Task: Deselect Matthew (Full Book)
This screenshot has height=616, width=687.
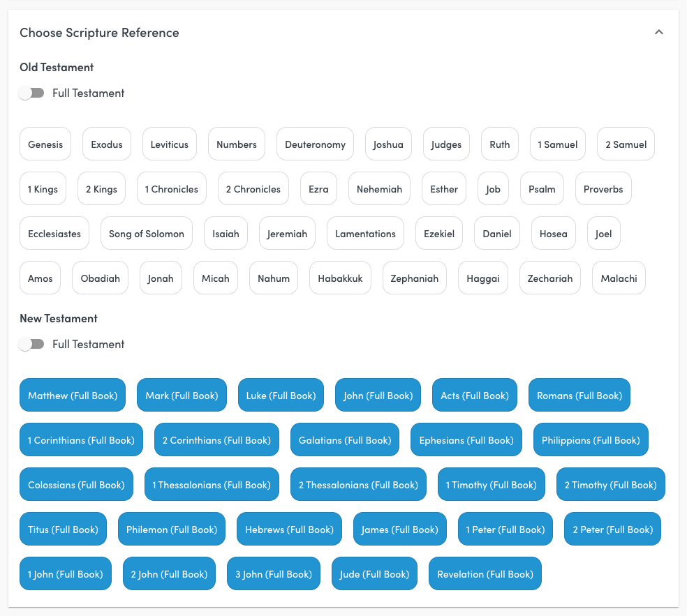Action: tap(73, 396)
